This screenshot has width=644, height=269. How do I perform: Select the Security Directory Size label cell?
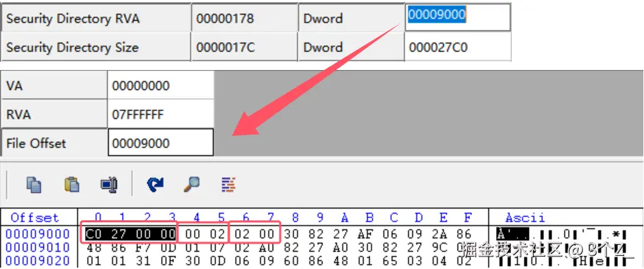pyautogui.click(x=97, y=47)
